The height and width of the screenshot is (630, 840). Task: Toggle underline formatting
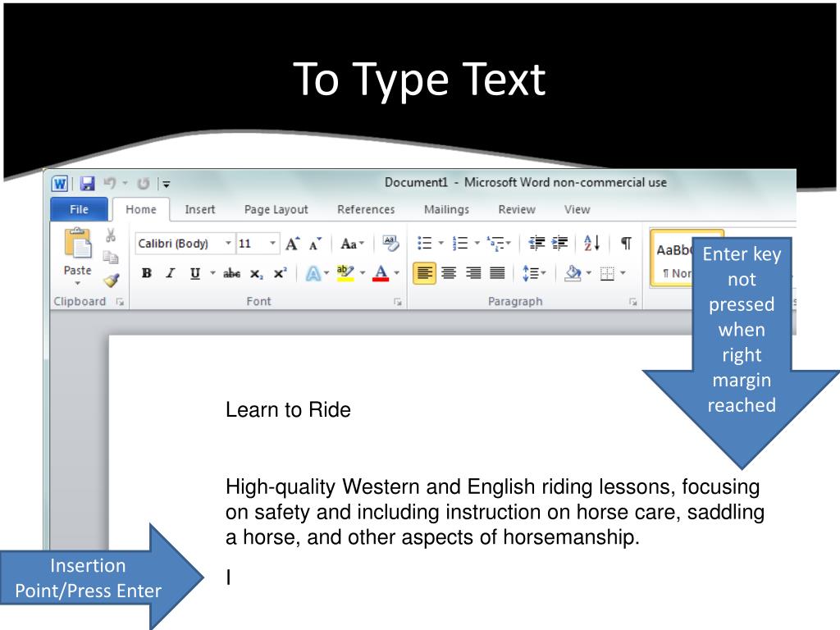tap(195, 273)
